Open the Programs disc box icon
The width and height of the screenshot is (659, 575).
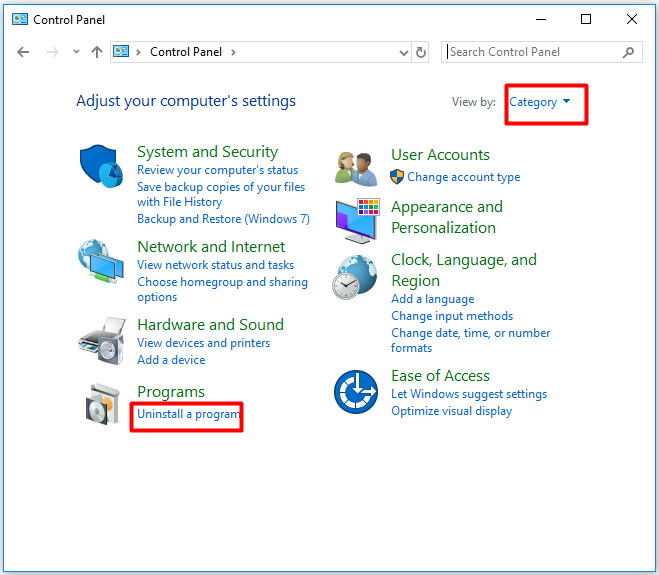(102, 405)
